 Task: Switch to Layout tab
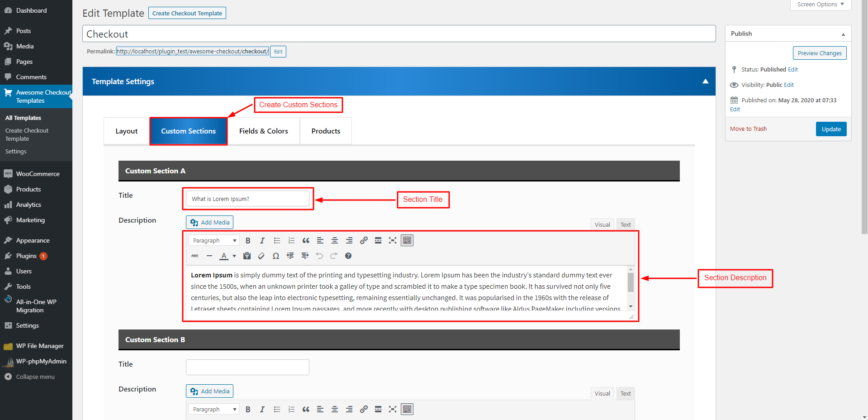pyautogui.click(x=127, y=131)
